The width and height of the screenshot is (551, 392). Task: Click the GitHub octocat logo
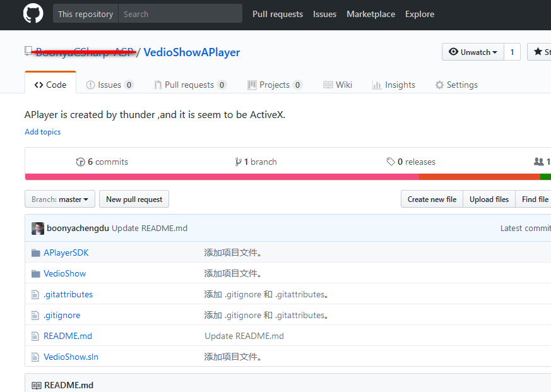pos(33,14)
